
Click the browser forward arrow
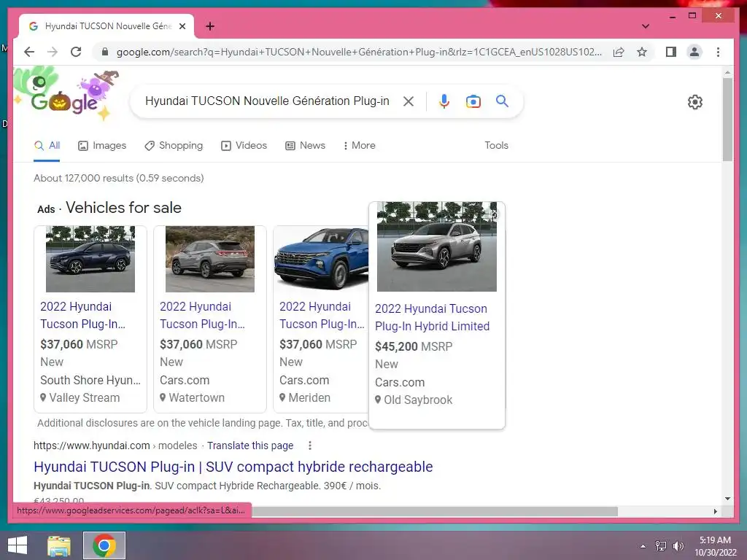(x=53, y=52)
